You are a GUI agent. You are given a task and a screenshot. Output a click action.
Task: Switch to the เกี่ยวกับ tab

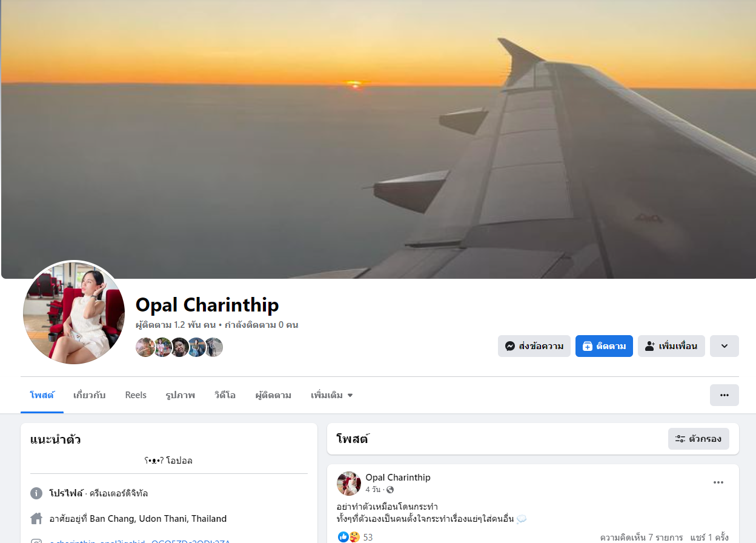coord(90,395)
